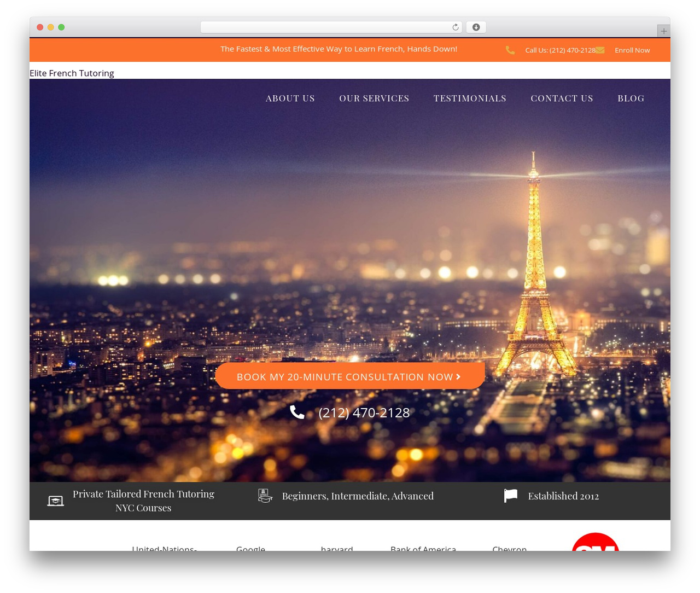
Task: Click the fastest way to learn French tagline
Action: 339,49
